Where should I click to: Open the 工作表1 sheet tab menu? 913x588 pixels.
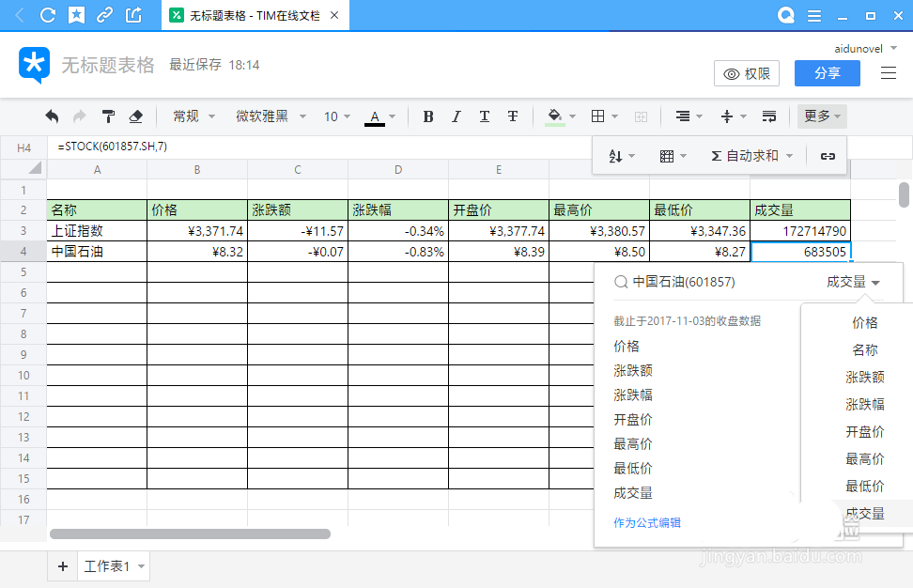141,565
